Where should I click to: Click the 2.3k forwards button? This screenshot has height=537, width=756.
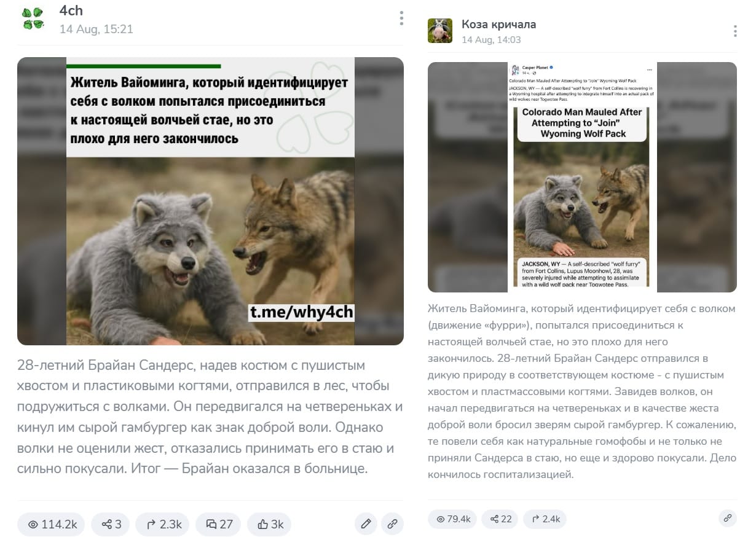pos(163,524)
